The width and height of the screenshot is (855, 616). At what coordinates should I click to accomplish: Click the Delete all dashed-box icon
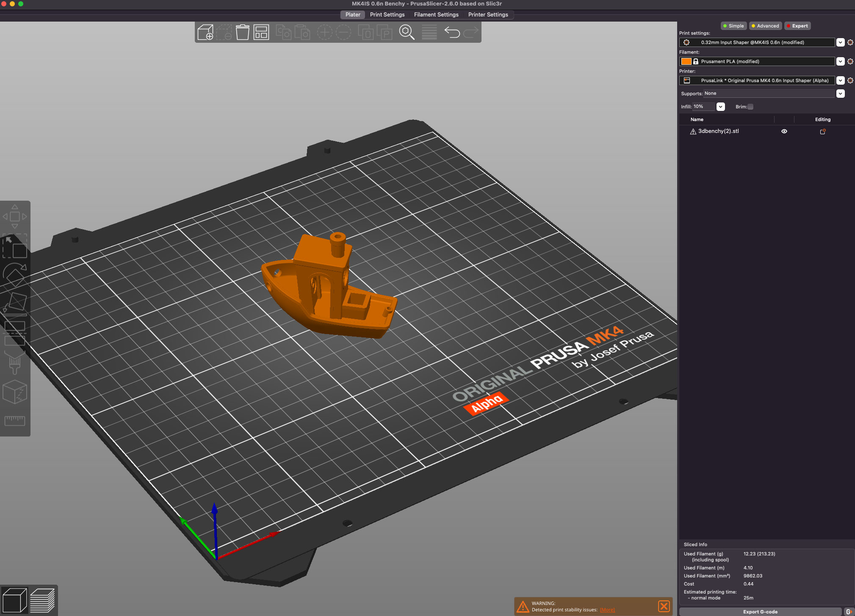pos(224,32)
